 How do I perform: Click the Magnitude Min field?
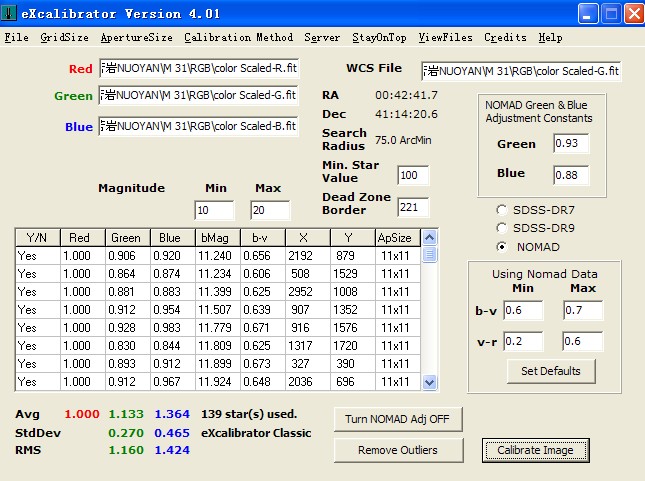[x=214, y=210]
